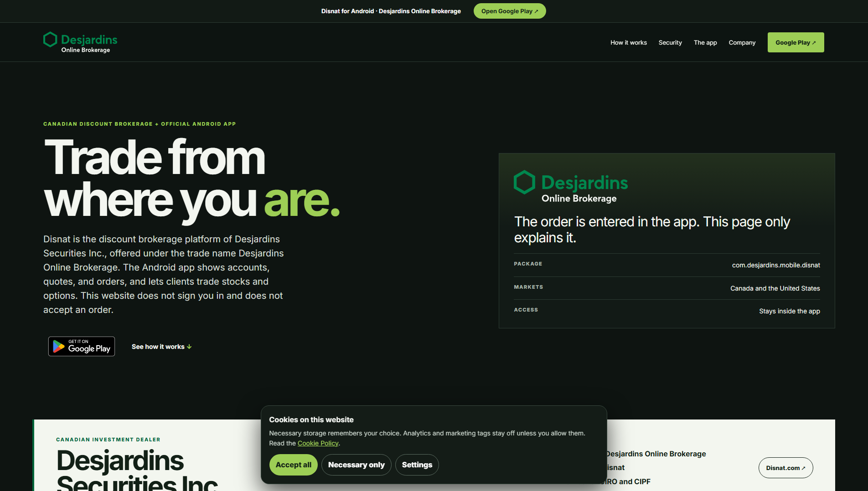Click the Desjardins hexagon logo in header
Image resolution: width=868 pixels, height=491 pixels.
[x=50, y=40]
